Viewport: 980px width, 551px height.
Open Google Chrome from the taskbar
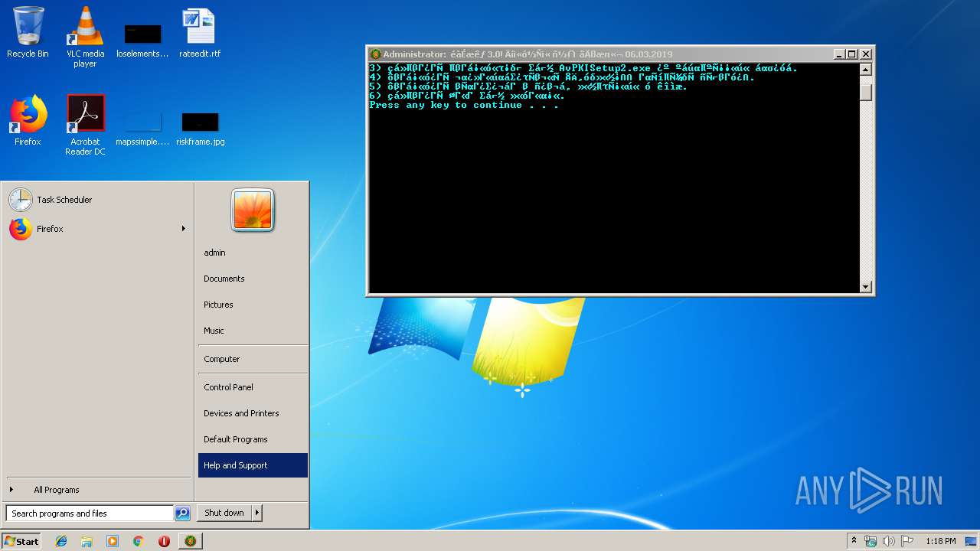point(139,541)
